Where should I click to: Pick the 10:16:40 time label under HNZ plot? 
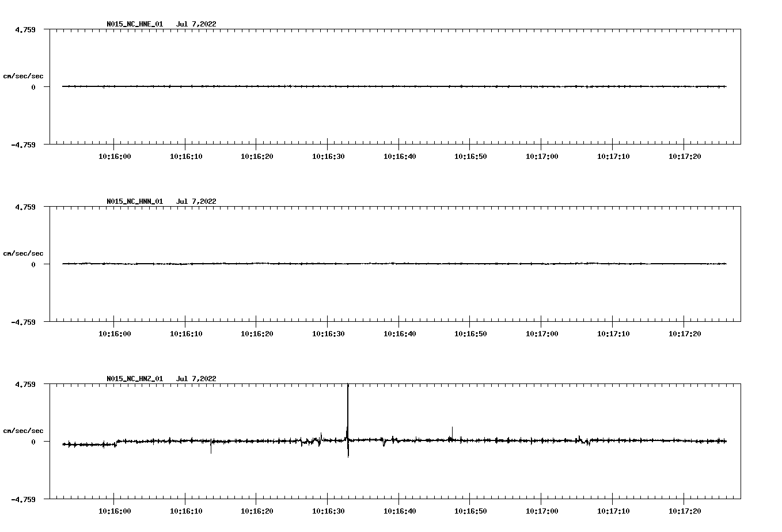[x=399, y=511]
